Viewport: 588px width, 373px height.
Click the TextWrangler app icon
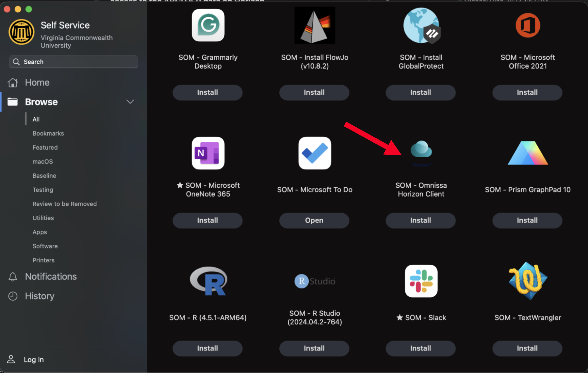[x=527, y=281]
